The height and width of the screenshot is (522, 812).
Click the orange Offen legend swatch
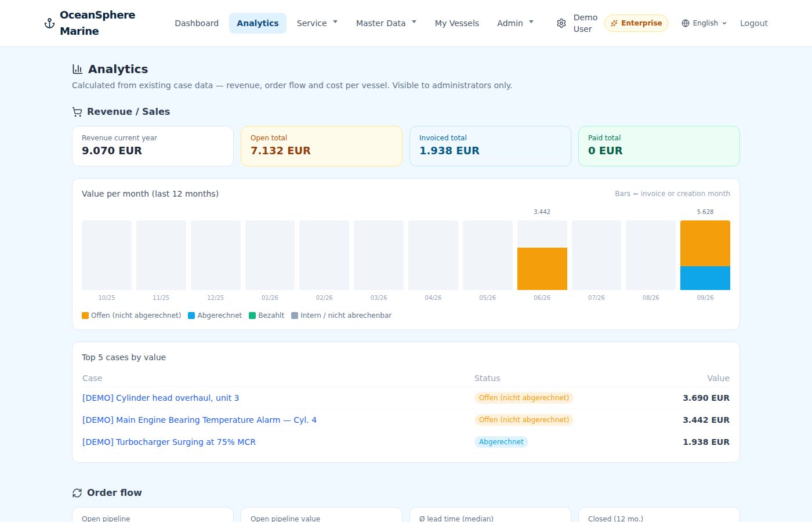(x=85, y=316)
